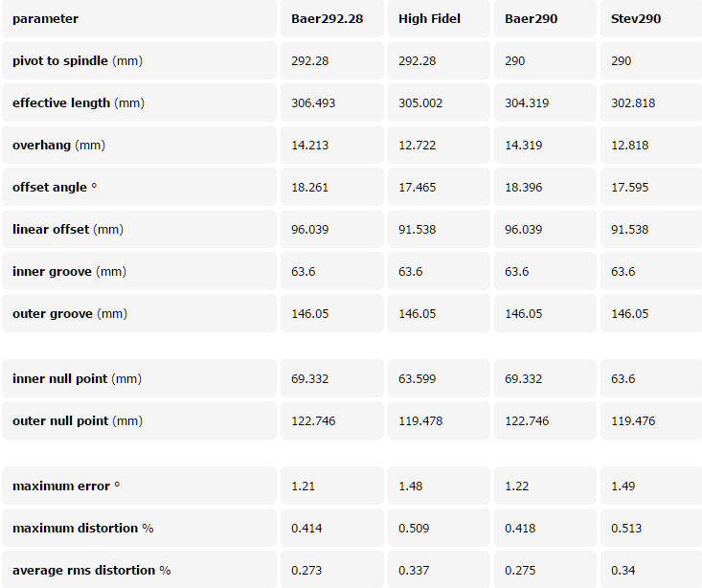This screenshot has width=702, height=588.
Task: Select the High Fidel column header
Action: [x=429, y=19]
